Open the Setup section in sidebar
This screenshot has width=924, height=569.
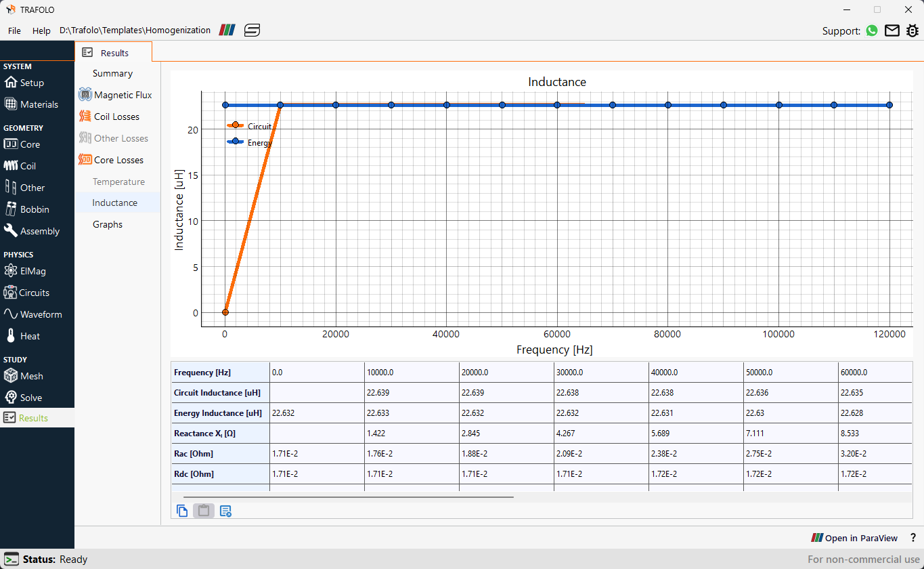point(24,83)
